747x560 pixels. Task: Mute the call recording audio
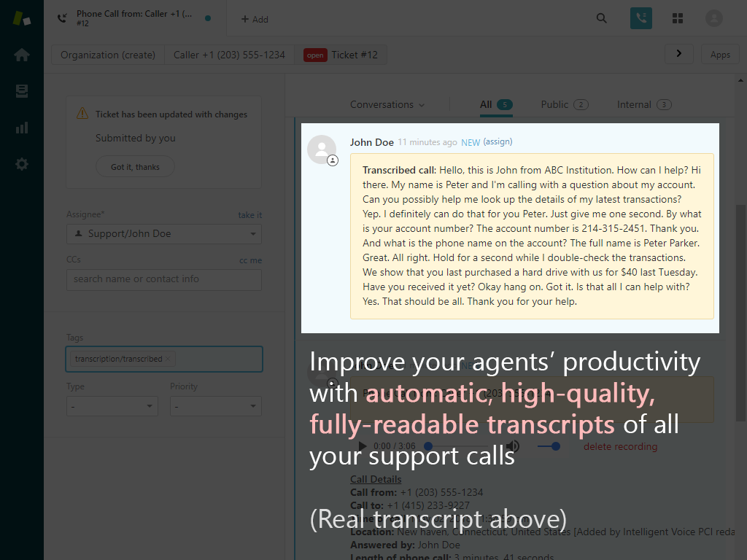click(513, 446)
